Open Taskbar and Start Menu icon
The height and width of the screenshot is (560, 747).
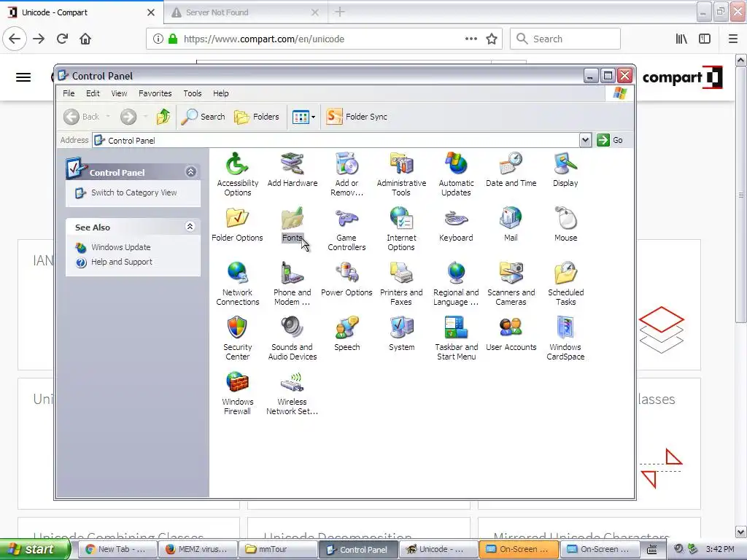coord(456,338)
